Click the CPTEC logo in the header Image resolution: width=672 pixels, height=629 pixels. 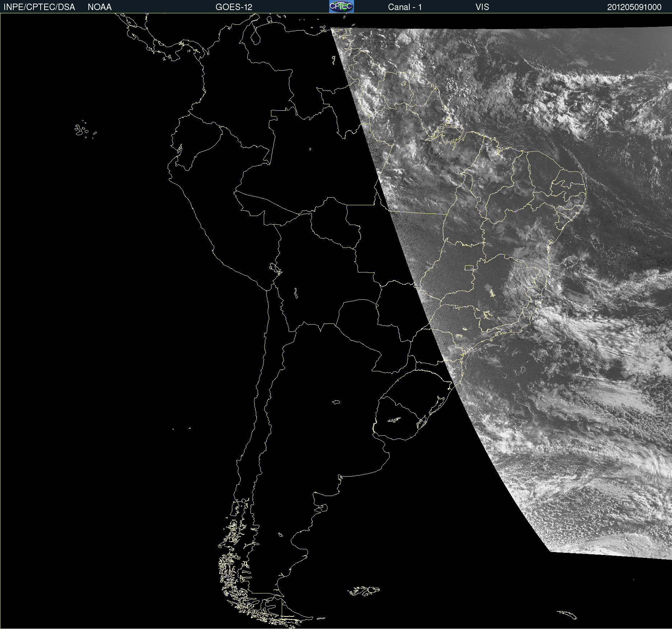tap(341, 6)
